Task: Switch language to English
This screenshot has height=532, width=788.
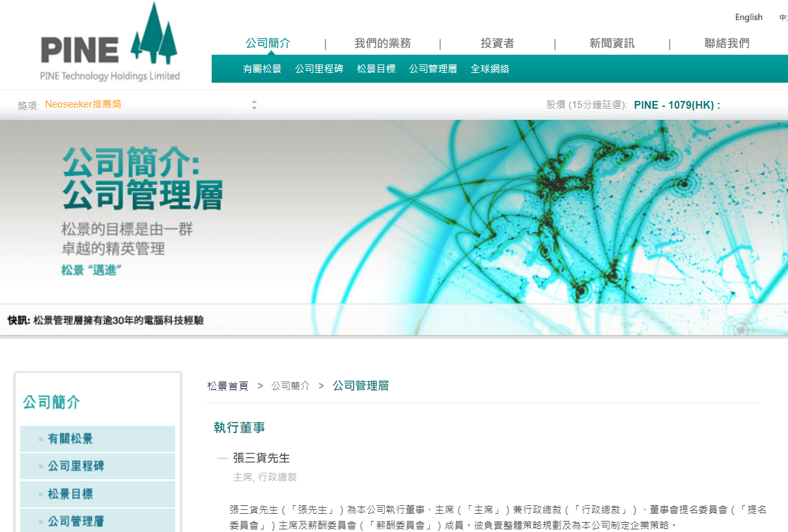Action: point(748,18)
